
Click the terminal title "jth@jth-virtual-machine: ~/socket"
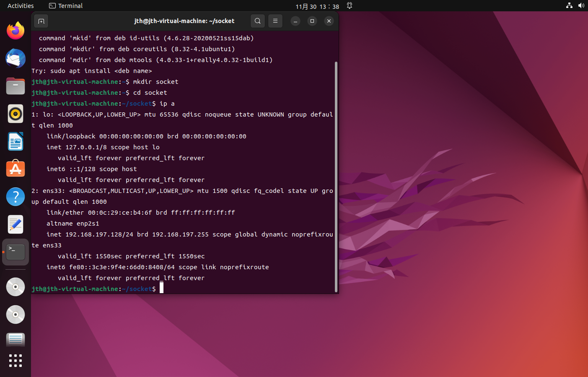[184, 21]
